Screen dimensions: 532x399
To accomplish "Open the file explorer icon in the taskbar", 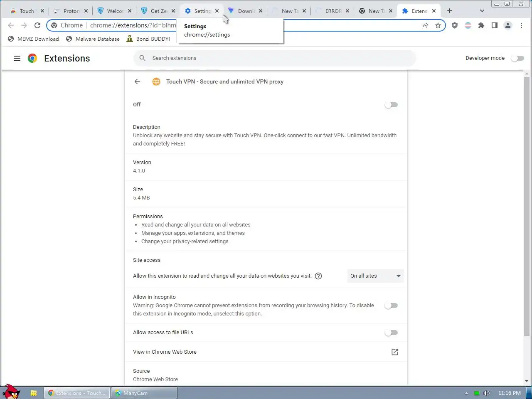I will click(34, 393).
